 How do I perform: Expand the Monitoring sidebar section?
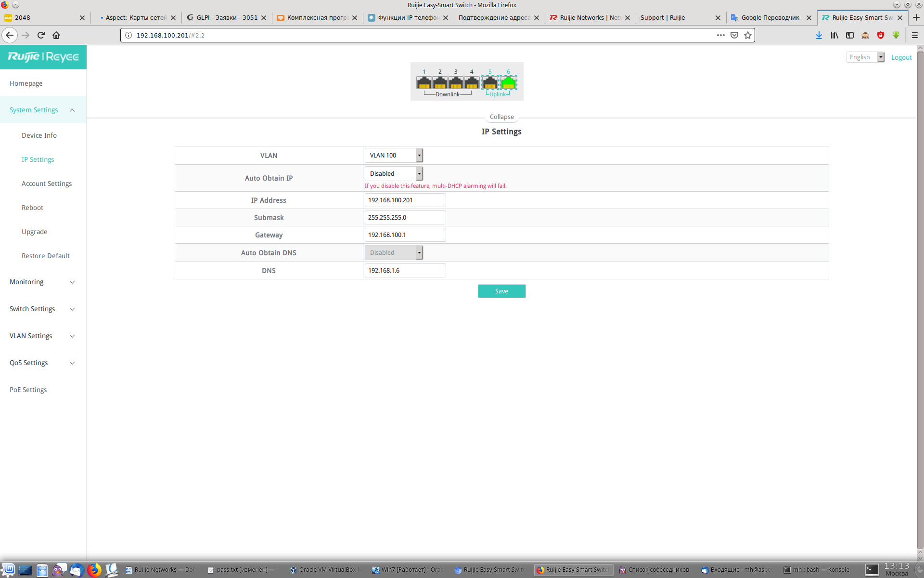click(x=42, y=282)
